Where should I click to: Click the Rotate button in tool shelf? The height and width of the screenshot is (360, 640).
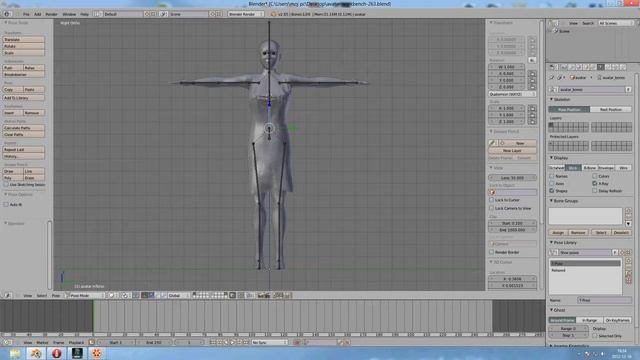pos(23,46)
